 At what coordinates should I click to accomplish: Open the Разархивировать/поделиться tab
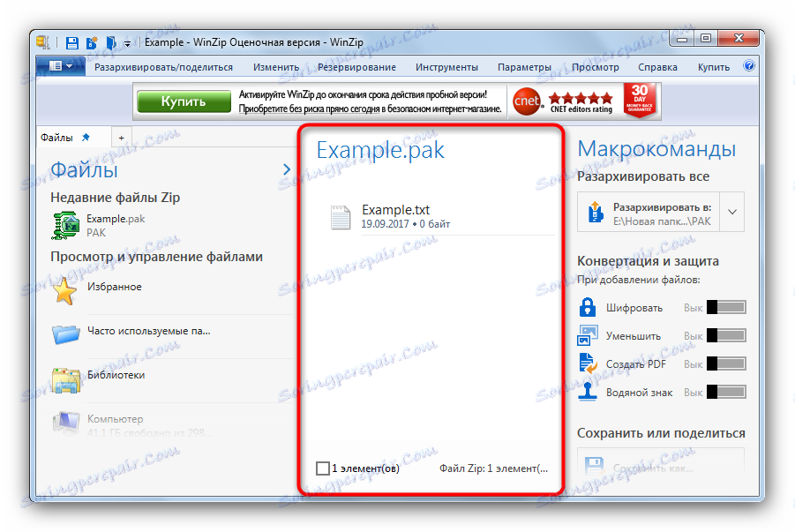tap(163, 67)
